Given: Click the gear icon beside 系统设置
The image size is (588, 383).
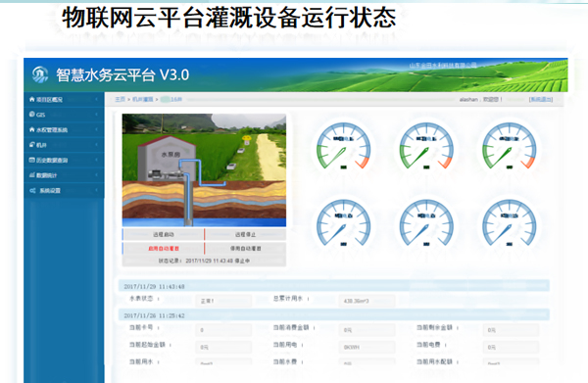Looking at the screenshot, I should point(32,190).
